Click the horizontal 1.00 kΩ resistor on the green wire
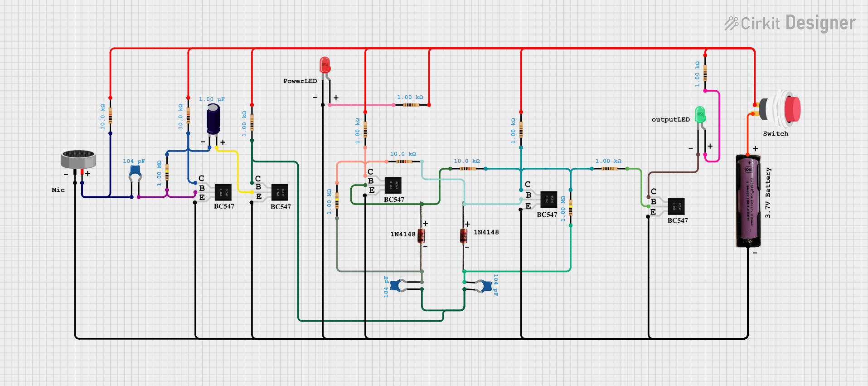Image resolution: width=868 pixels, height=386 pixels. (609, 169)
